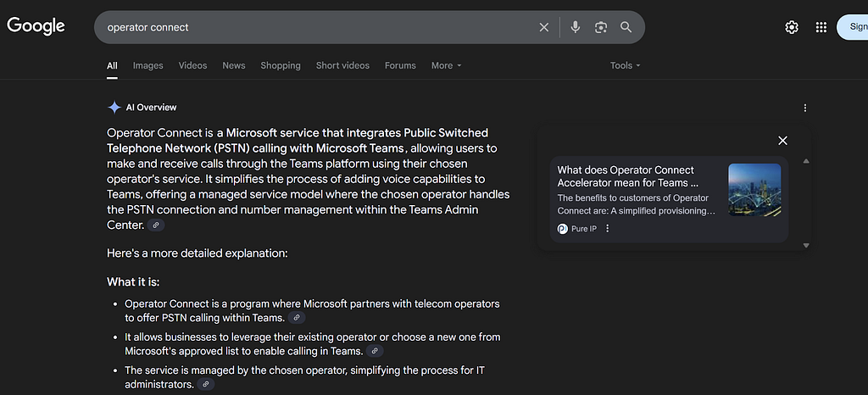Click the 'AI Overview' heading text

pyautogui.click(x=151, y=108)
